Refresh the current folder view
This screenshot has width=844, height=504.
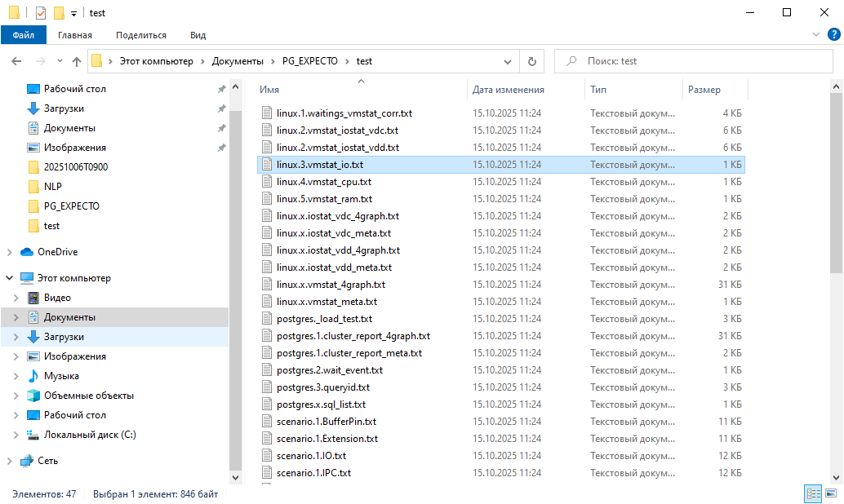click(532, 61)
